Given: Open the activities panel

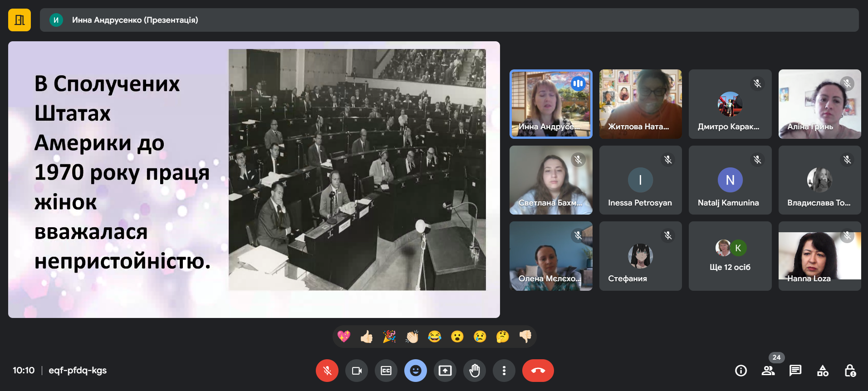Looking at the screenshot, I should pyautogui.click(x=823, y=371).
